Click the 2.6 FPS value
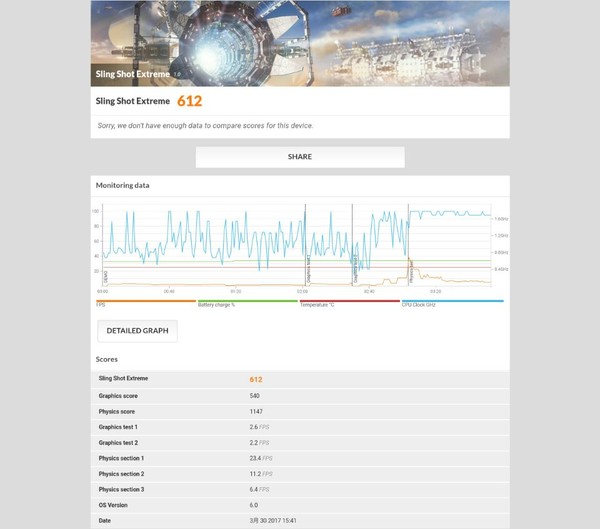The width and height of the screenshot is (600, 529). point(259,427)
